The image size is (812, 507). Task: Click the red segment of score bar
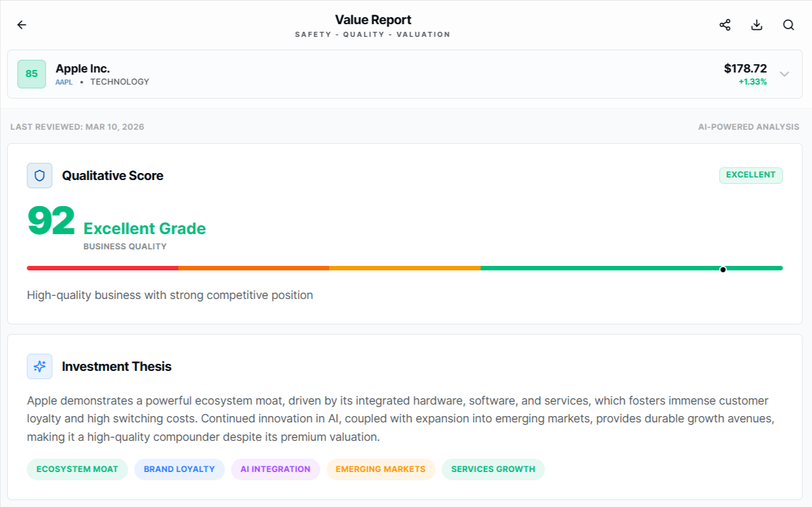102,268
